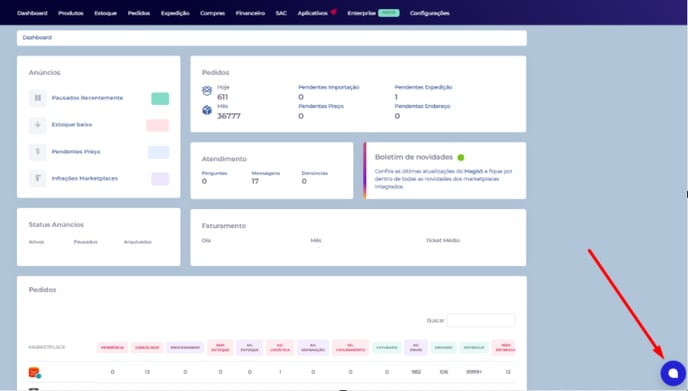The height and width of the screenshot is (391, 688).
Task: Click the dollar icon beside Pendentes Preço
Action: click(38, 151)
